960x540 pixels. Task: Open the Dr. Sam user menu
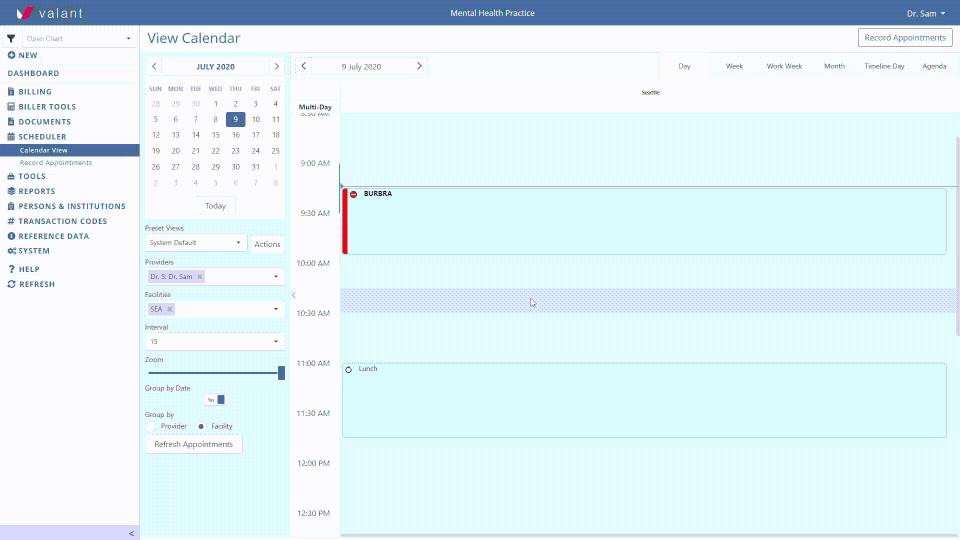[926, 13]
